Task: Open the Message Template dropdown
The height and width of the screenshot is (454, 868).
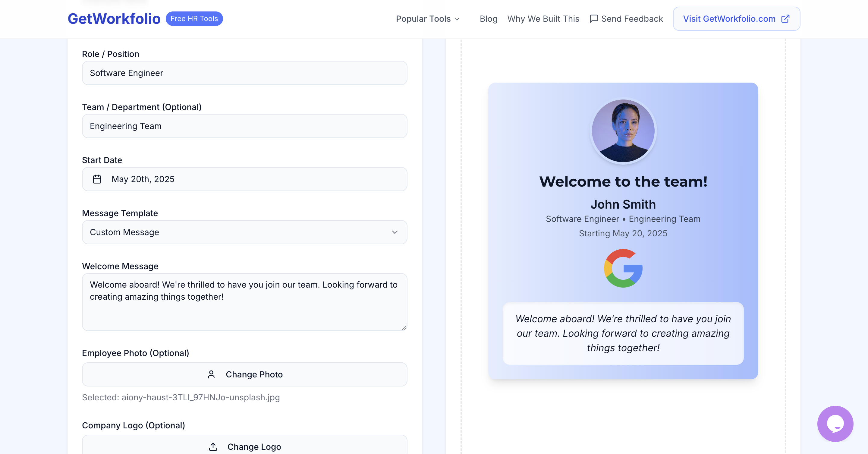Action: pos(245,232)
